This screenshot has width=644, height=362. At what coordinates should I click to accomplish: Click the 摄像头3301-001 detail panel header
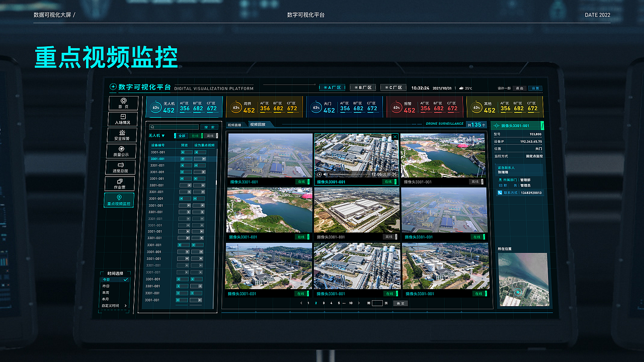(x=518, y=126)
